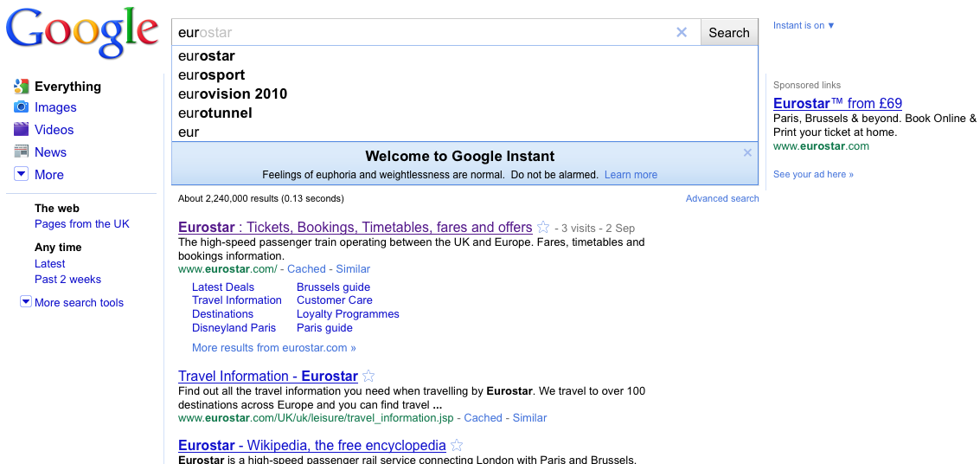Select the eurosport suggestion

pos(464,75)
